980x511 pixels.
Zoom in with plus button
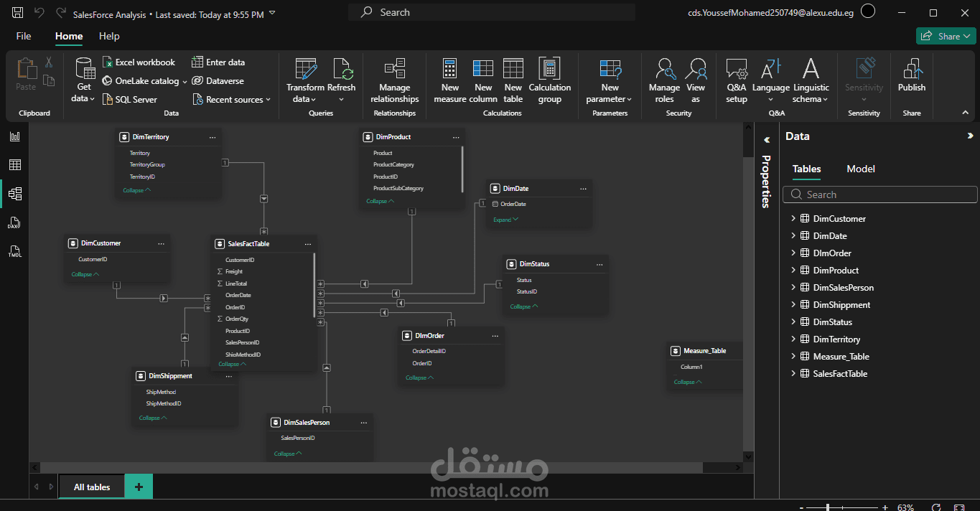coord(885,507)
